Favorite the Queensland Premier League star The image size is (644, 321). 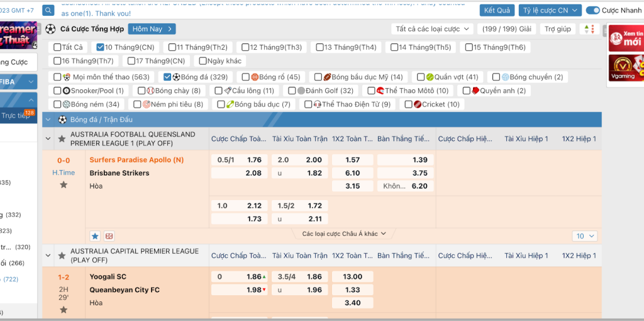pos(62,139)
